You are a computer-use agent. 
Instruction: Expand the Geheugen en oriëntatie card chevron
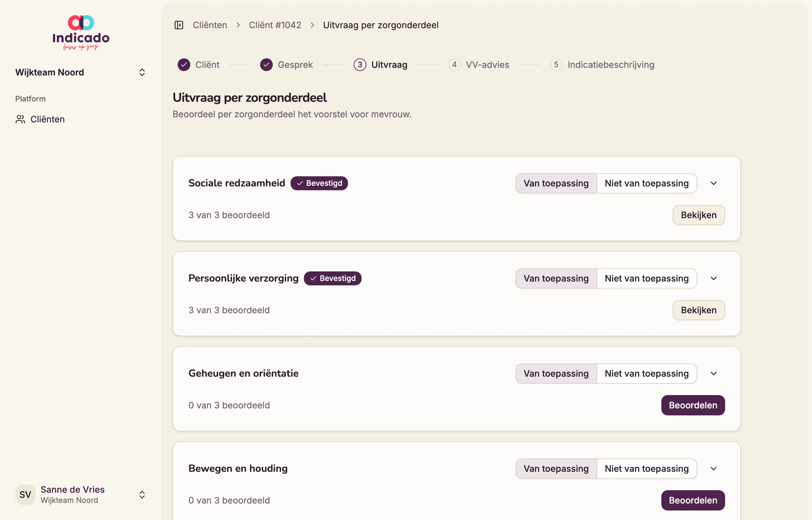[x=714, y=374]
